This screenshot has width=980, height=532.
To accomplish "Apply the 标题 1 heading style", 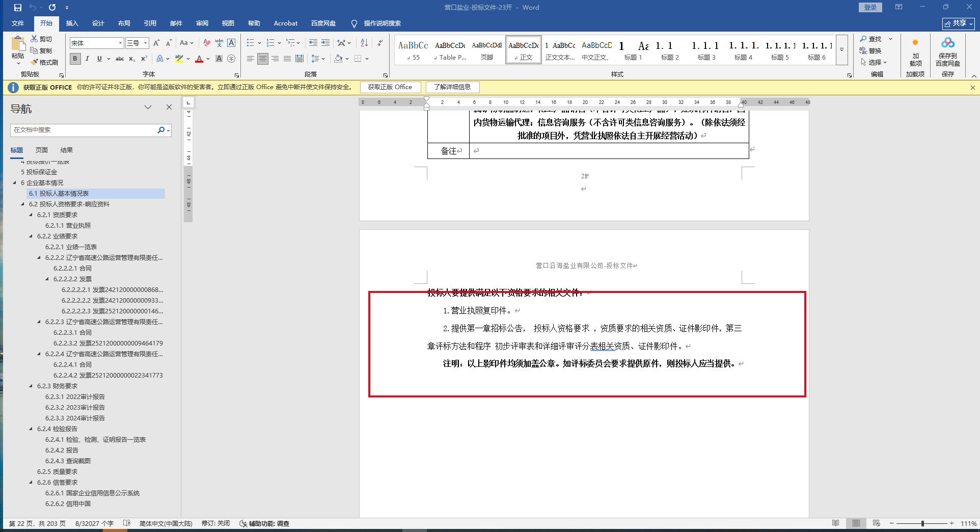I will 633,50.
